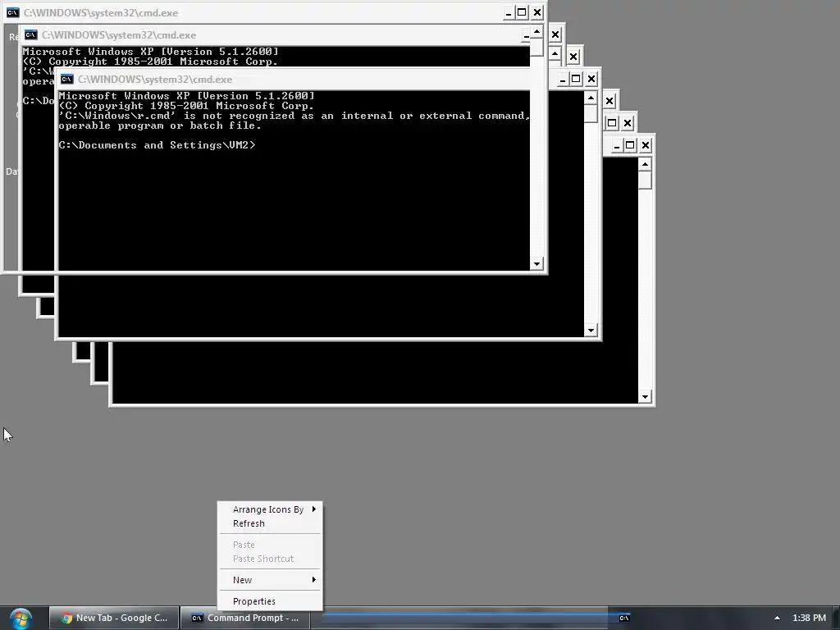Minimize the frontmost cmd.exe window
This screenshot has height=630, width=840.
508,13
